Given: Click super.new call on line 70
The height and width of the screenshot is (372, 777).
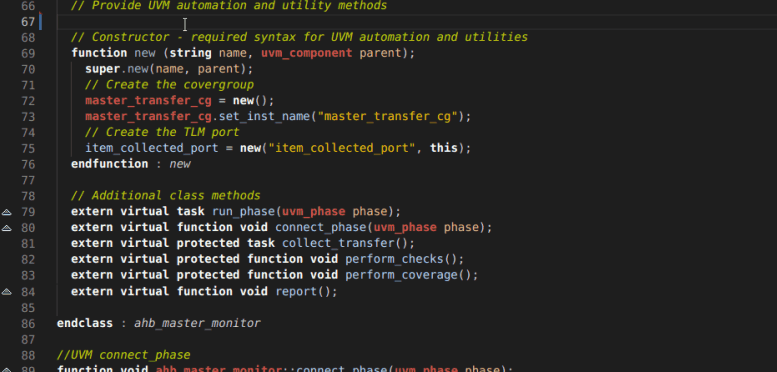Looking at the screenshot, I should [x=120, y=69].
